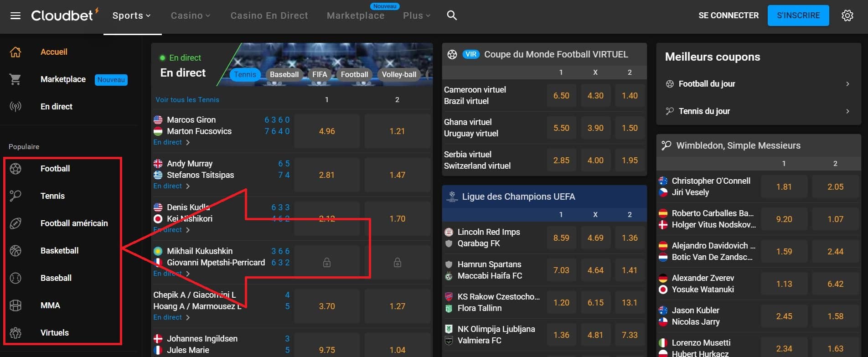868x357 pixels.
Task: Select the Tennis live tab
Action: 245,74
